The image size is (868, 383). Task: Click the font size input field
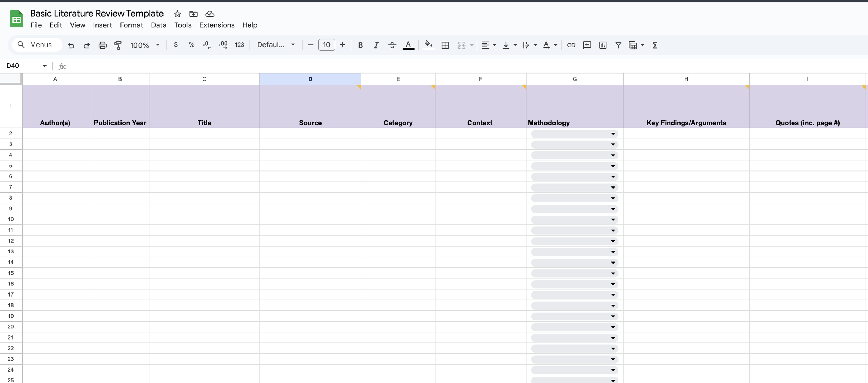pyautogui.click(x=326, y=45)
